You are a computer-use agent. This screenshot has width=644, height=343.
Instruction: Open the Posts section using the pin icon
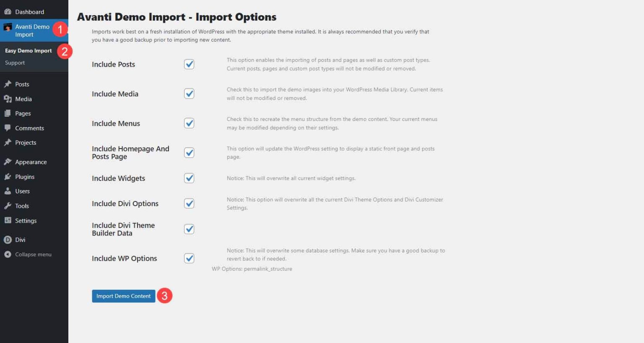[7, 84]
